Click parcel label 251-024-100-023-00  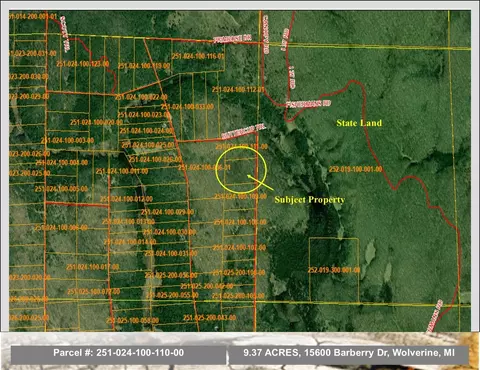pos(144,115)
